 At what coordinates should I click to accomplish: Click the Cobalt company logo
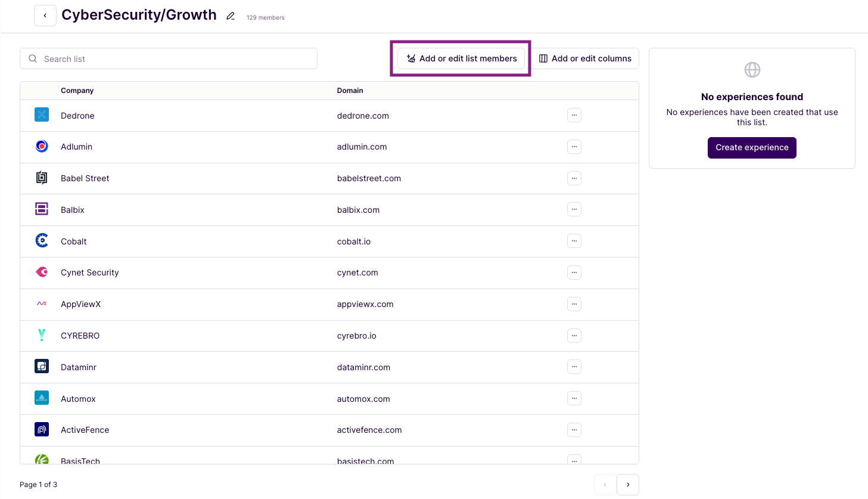point(42,240)
